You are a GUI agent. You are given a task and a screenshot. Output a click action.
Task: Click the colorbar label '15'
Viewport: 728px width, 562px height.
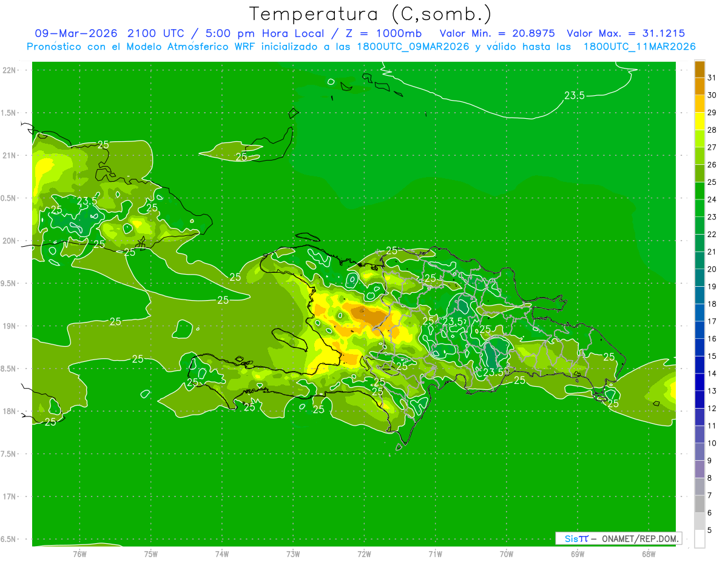tap(712, 356)
